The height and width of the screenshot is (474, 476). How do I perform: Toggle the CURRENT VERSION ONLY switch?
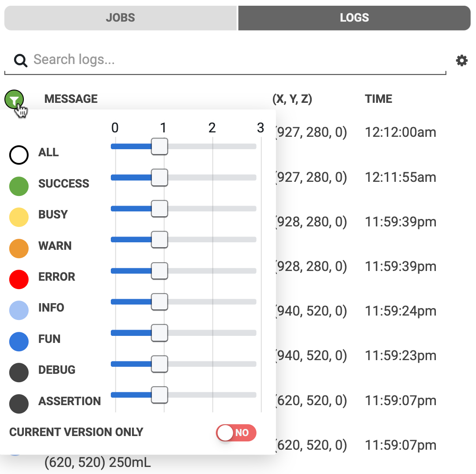tap(236, 433)
